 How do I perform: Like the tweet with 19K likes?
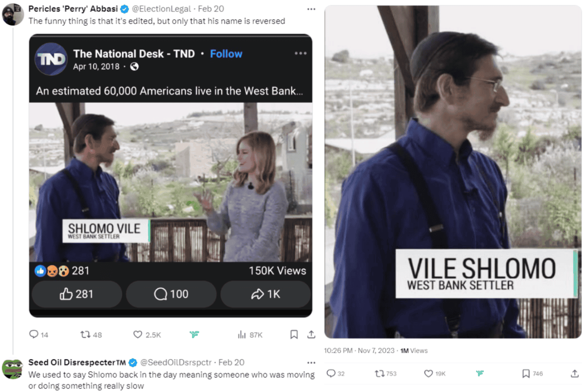[435, 373]
